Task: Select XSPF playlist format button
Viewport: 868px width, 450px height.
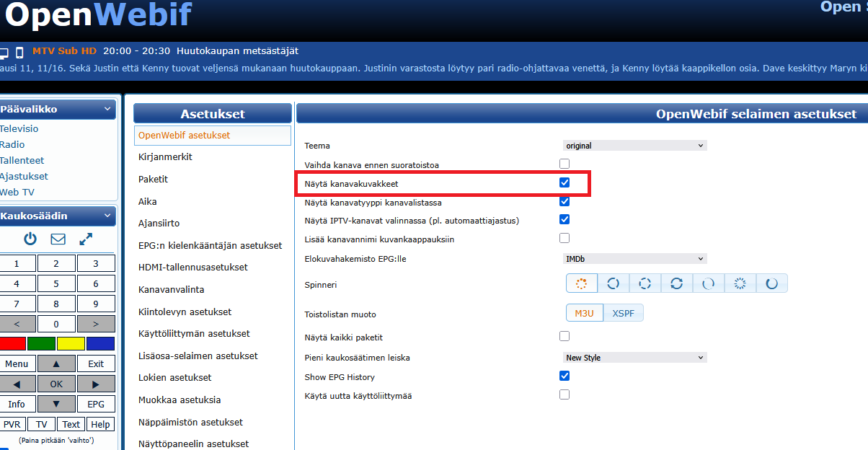Action: [x=623, y=314]
